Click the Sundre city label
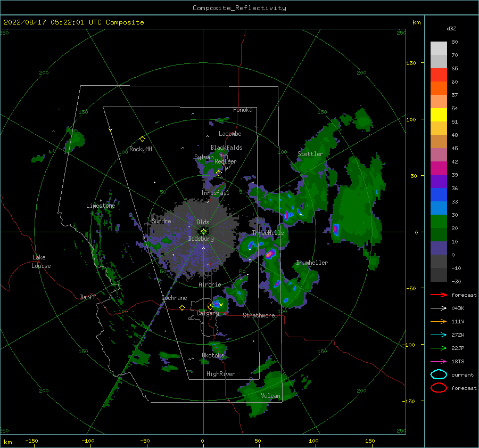 tap(161, 221)
